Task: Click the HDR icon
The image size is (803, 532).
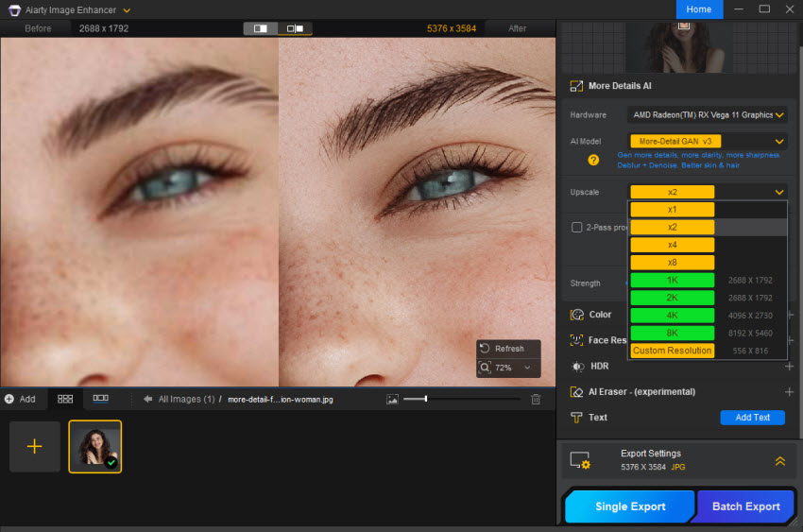Action: coord(577,366)
